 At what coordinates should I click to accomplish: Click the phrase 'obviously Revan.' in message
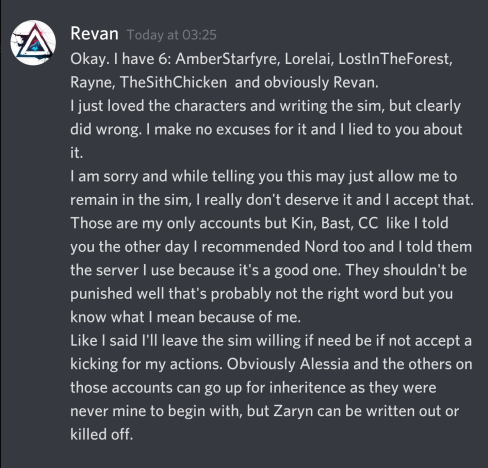(x=321, y=82)
